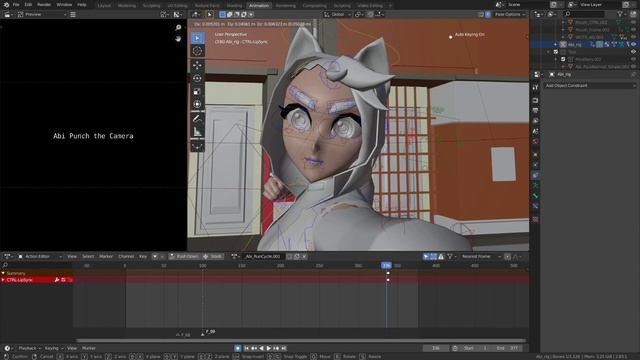Jump to the last frame
This screenshot has height=360, width=640.
(284, 348)
